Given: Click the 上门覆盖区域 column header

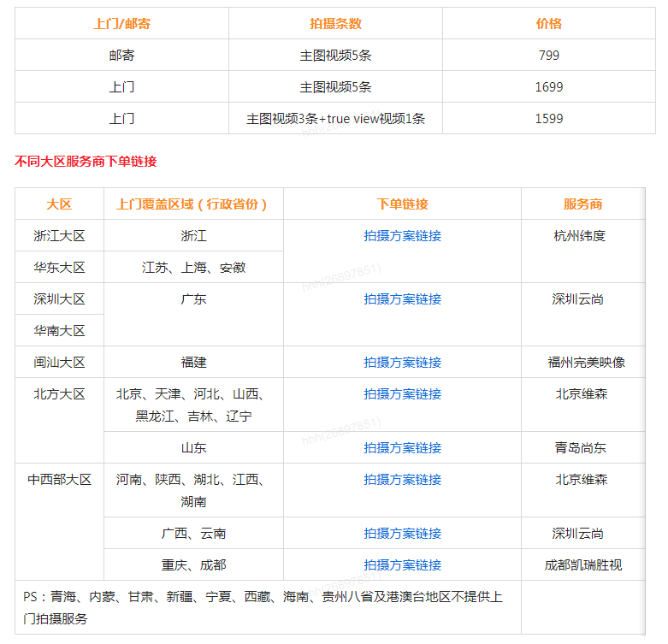Looking at the screenshot, I should [193, 204].
